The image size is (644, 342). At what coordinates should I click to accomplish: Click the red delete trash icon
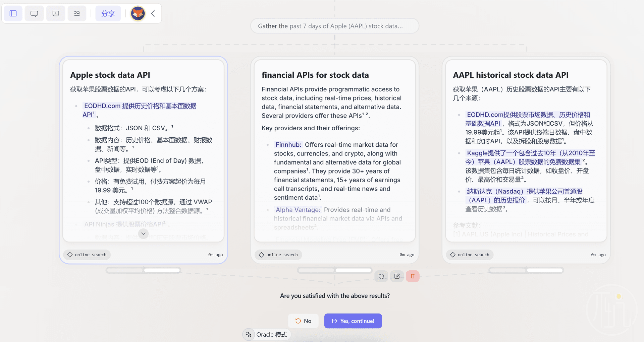413,276
